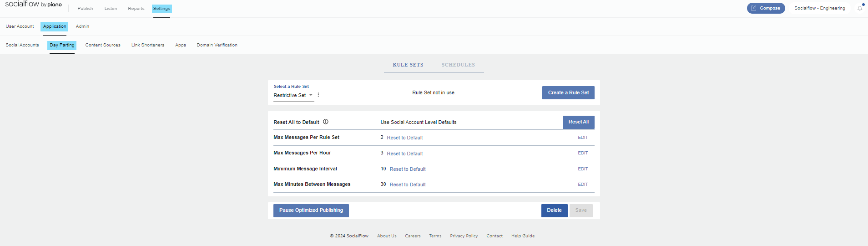Open Careers footer link
Image resolution: width=868 pixels, height=246 pixels.
[413, 236]
